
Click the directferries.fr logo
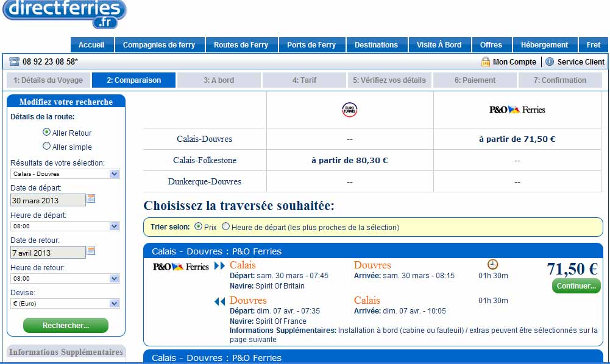pos(65,15)
